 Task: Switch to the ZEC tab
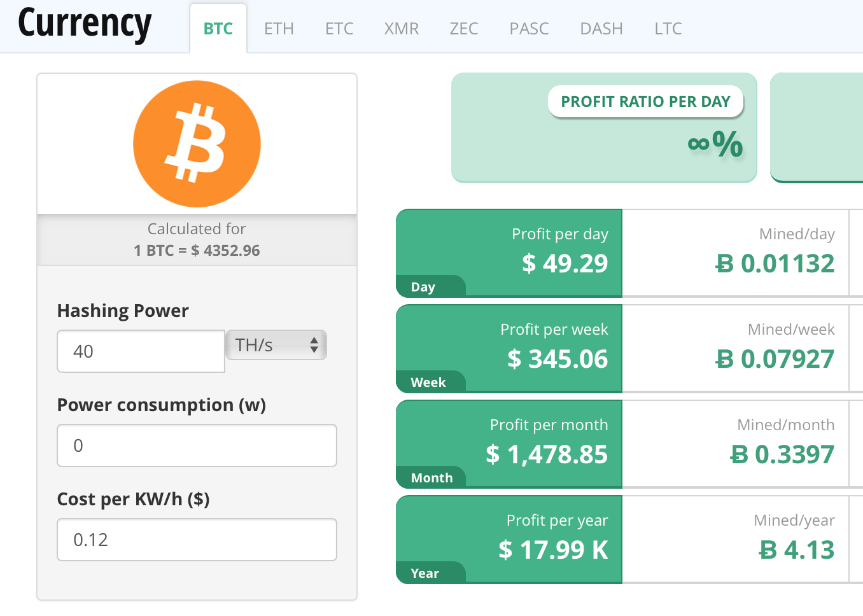point(463,28)
